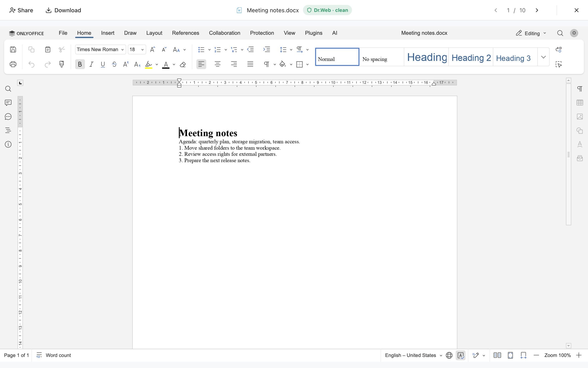Increase font size with the A-up icon
This screenshot has width=588, height=368.
click(153, 49)
